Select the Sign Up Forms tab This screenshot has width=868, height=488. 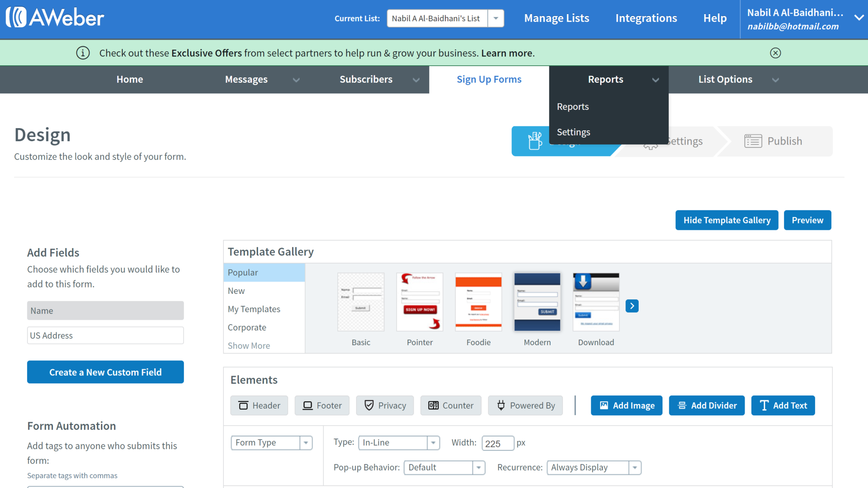point(489,79)
